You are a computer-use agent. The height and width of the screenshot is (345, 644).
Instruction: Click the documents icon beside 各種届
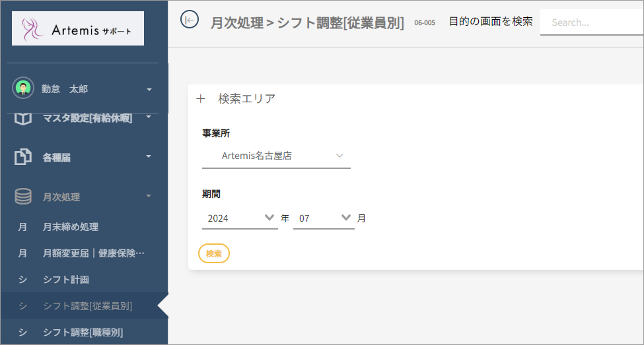click(23, 157)
